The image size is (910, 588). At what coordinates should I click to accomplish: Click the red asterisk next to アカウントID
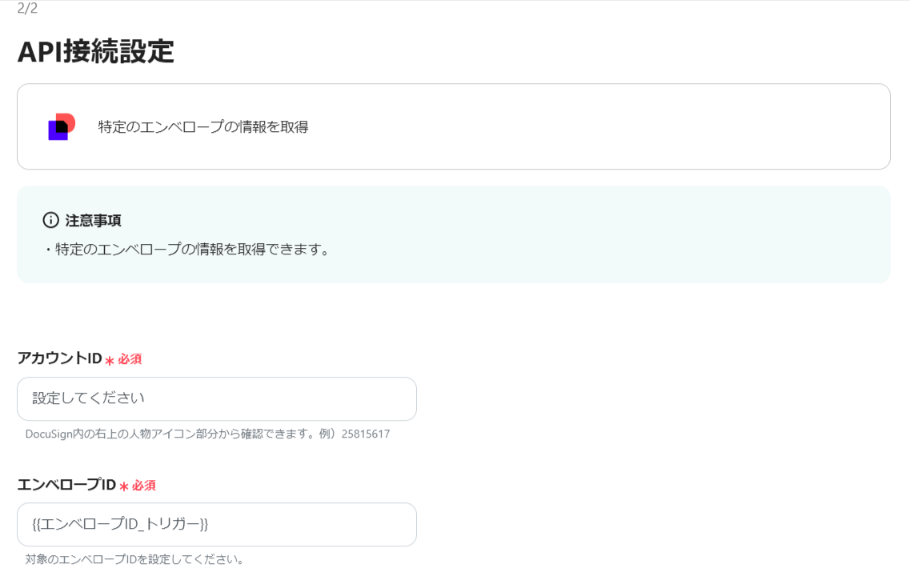[109, 360]
